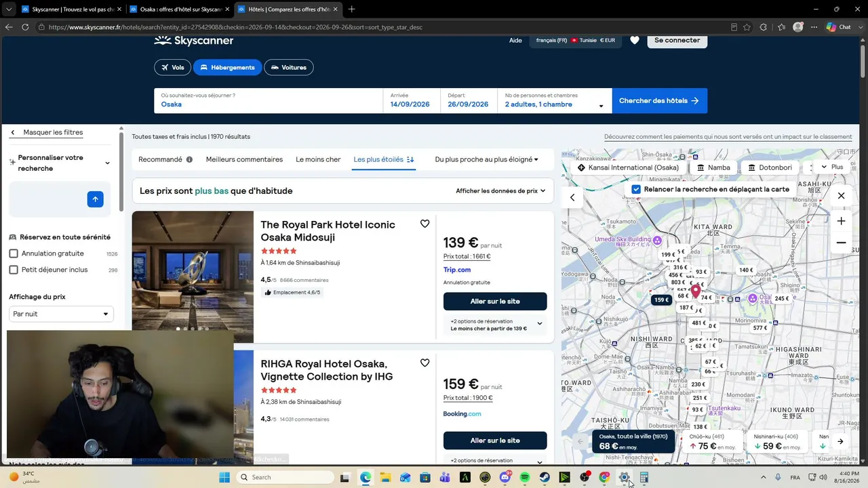Click the info icon beside Recommandé
The width and height of the screenshot is (868, 488).
[x=189, y=160]
